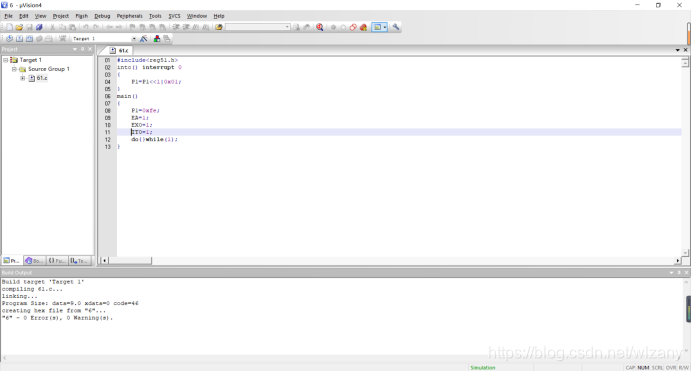
Task: Click the editor horizontal scrollbar right arrow
Action: tap(677, 261)
